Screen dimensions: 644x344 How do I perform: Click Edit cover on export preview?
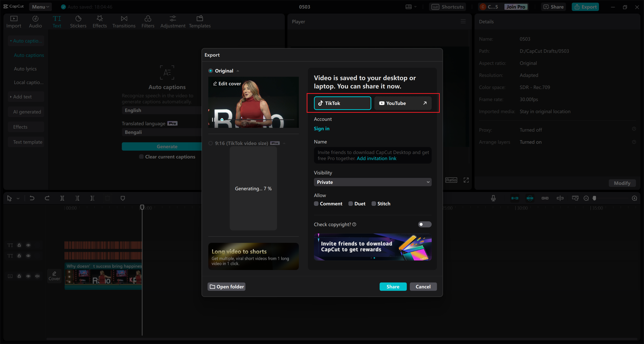click(227, 84)
